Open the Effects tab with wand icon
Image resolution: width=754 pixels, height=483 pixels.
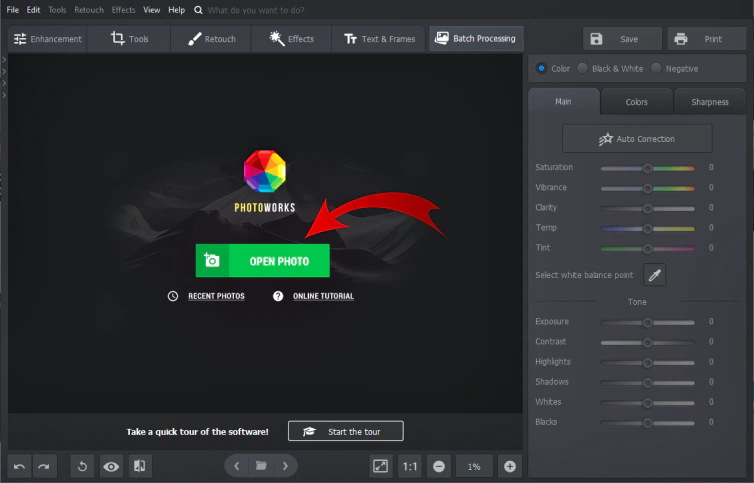click(291, 39)
